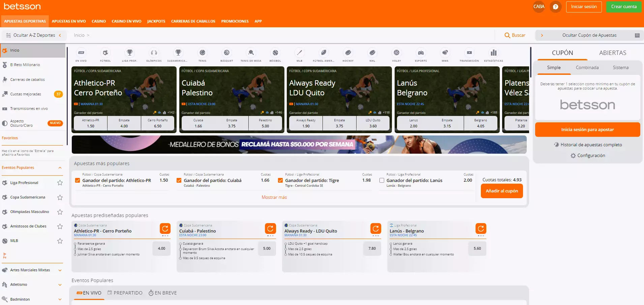Uncheck Ganador del partido: Cuiabá
The height and width of the screenshot is (305, 644).
pyautogui.click(x=179, y=180)
